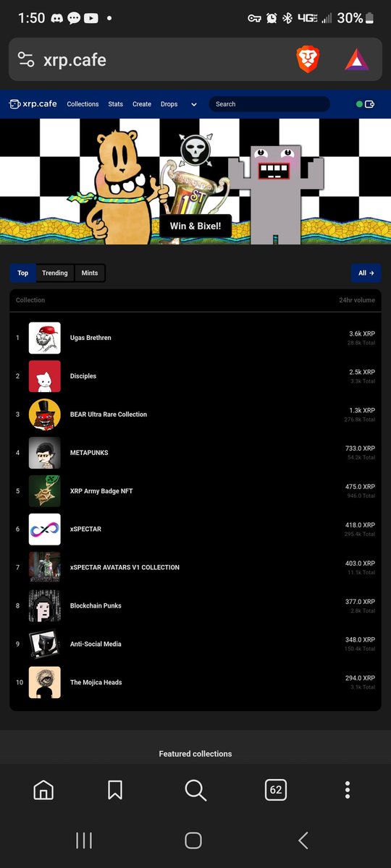Open Anti-Social Media thumbnail
Image resolution: width=391 pixels, height=868 pixels.
tap(44, 644)
